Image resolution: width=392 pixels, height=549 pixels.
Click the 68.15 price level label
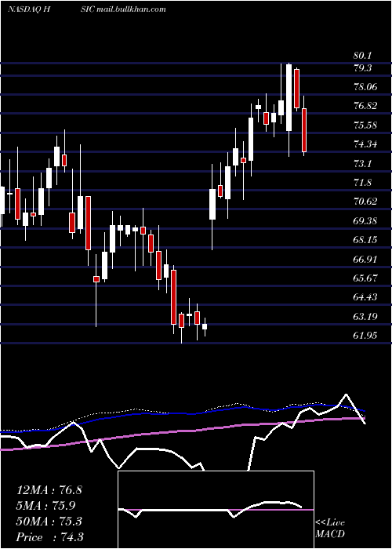pyautogui.click(x=365, y=240)
